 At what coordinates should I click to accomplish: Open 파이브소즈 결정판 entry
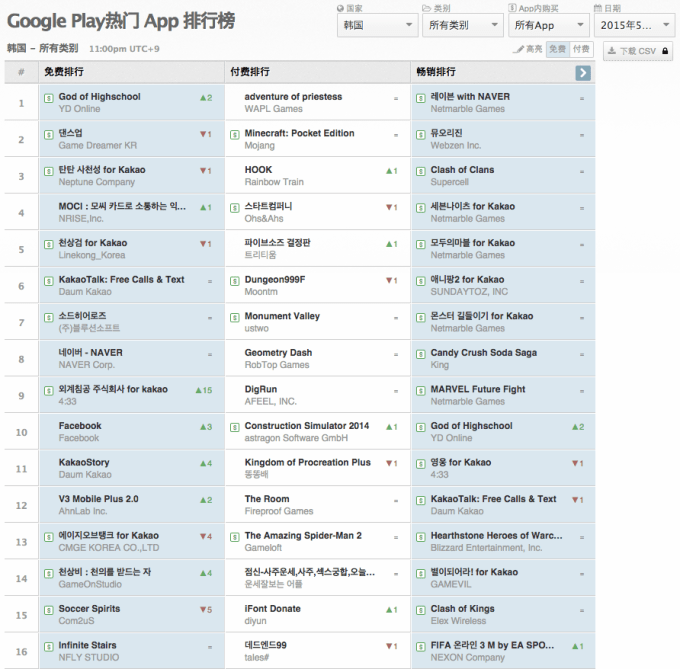[x=277, y=243]
